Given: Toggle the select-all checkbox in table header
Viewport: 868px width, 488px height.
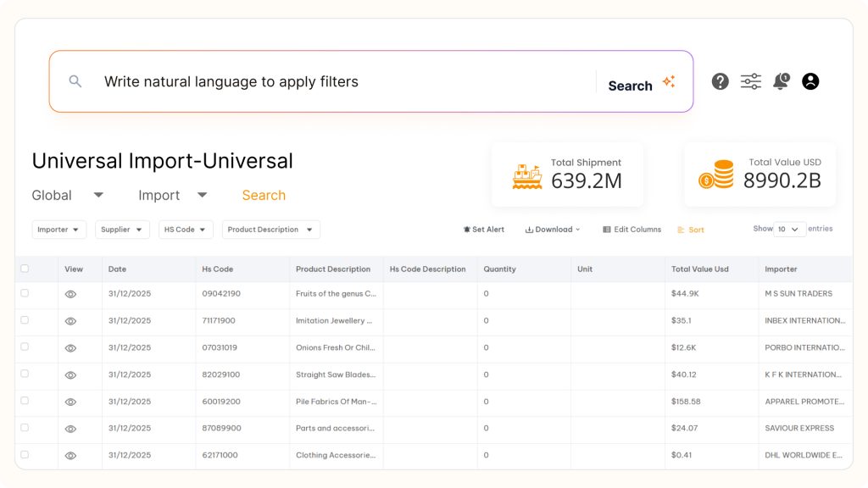Looking at the screenshot, I should (x=25, y=269).
